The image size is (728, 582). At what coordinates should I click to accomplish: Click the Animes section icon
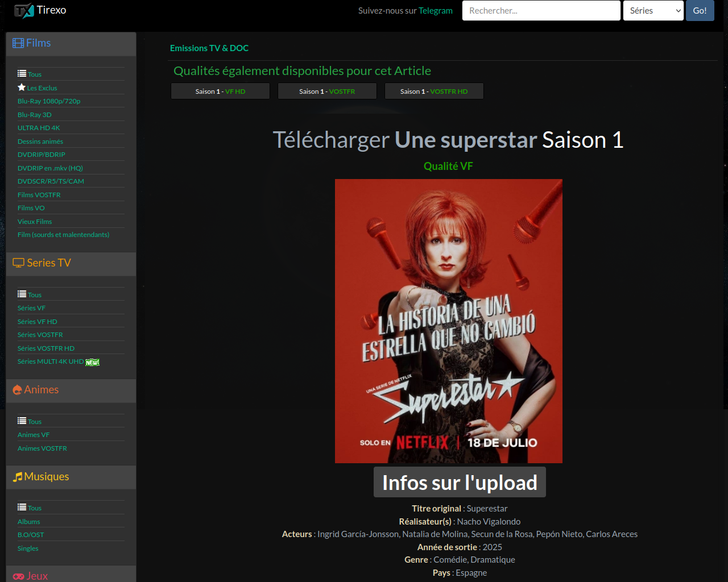18,390
